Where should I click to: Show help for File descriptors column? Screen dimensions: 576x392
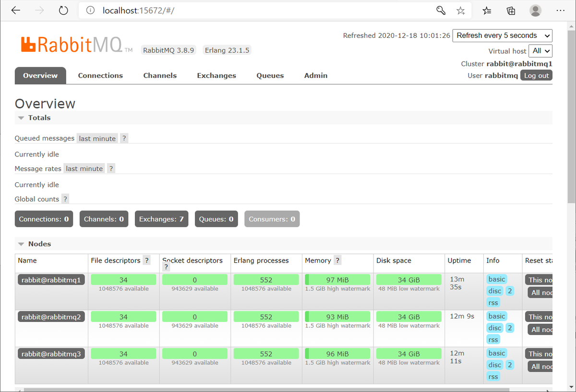(x=146, y=261)
